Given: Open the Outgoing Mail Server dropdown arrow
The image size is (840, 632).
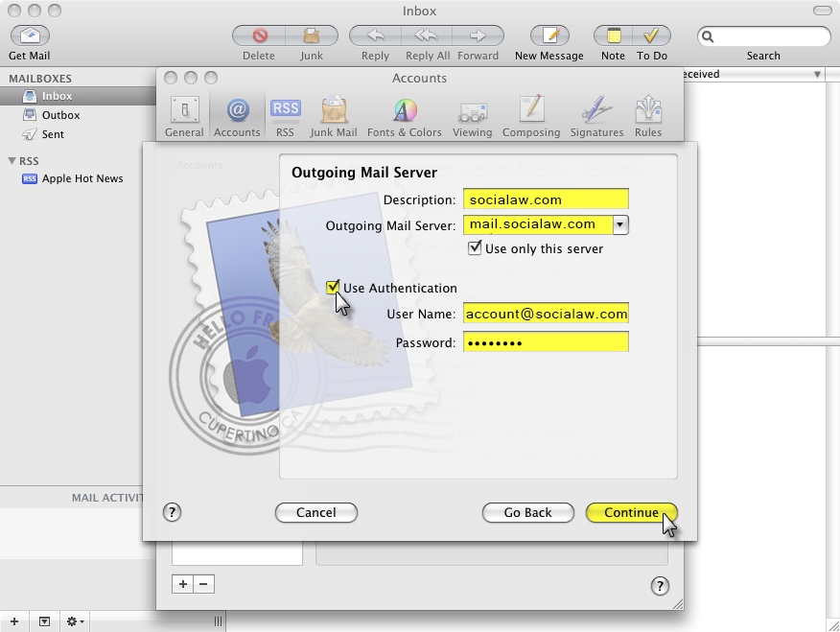Looking at the screenshot, I should coord(620,225).
